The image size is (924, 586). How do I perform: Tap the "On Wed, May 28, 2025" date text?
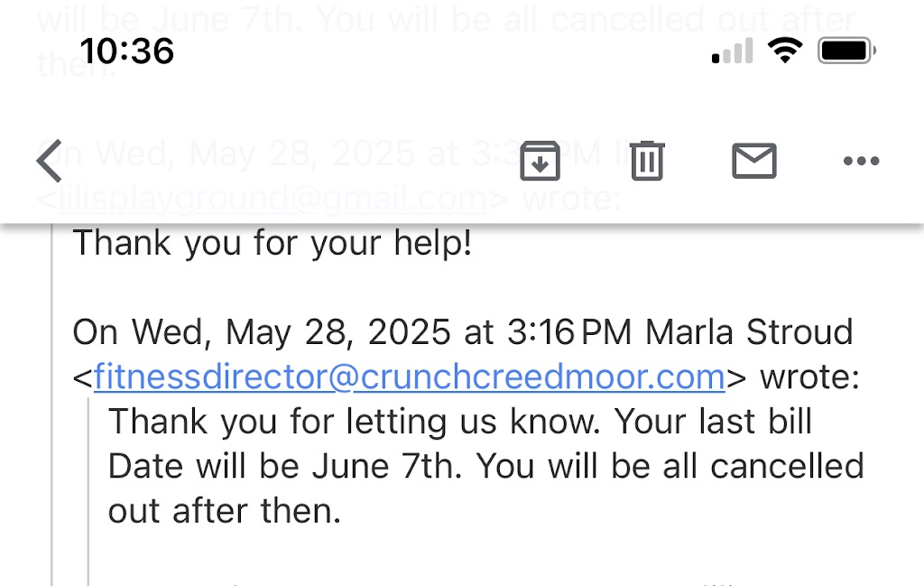[262, 332]
